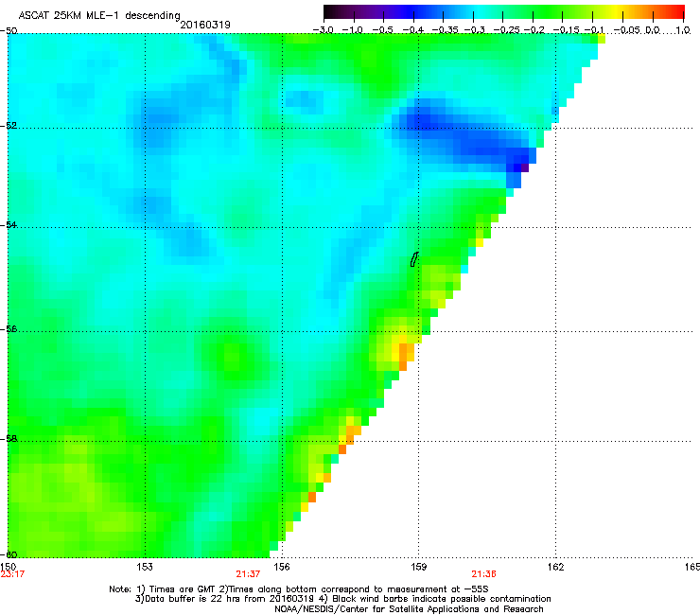This screenshot has width=700, height=615.
Task: Click the -0.1 color scale label
Action: 594,30
